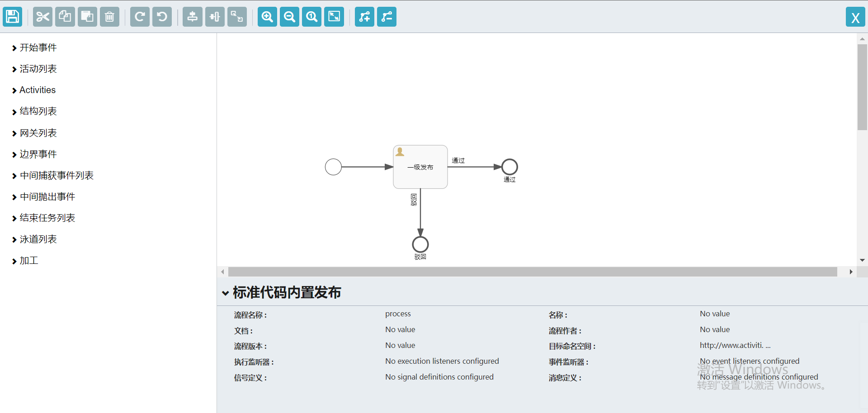Align elements with the center-line icon
This screenshot has height=413, width=868.
coord(193,17)
